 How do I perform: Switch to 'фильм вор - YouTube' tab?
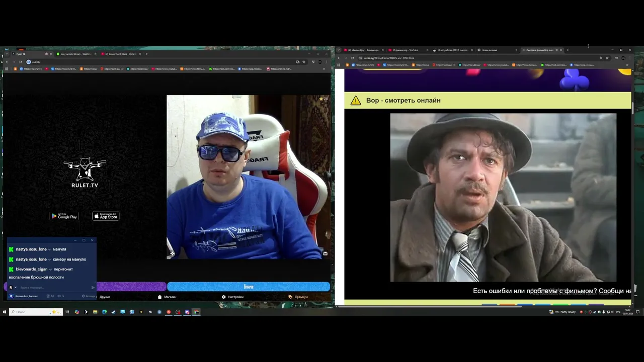pos(408,50)
